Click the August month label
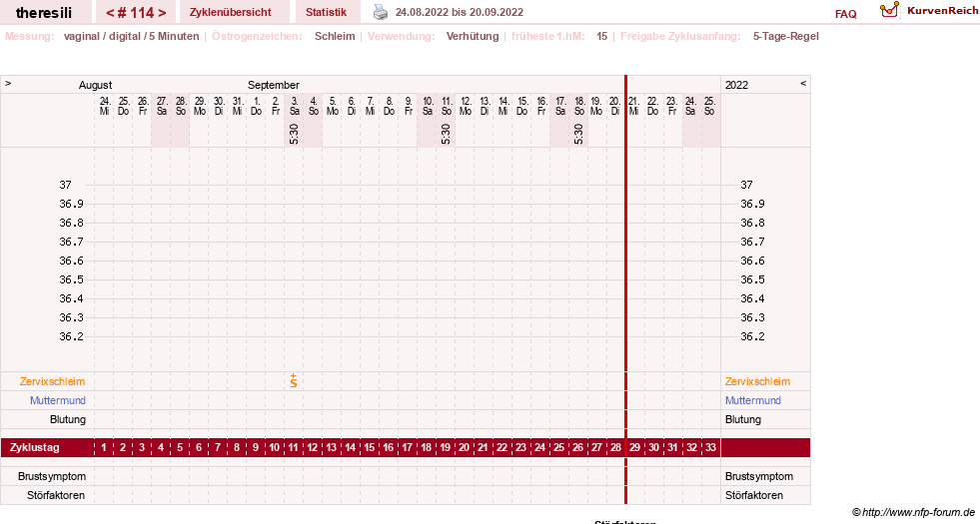 (x=95, y=85)
